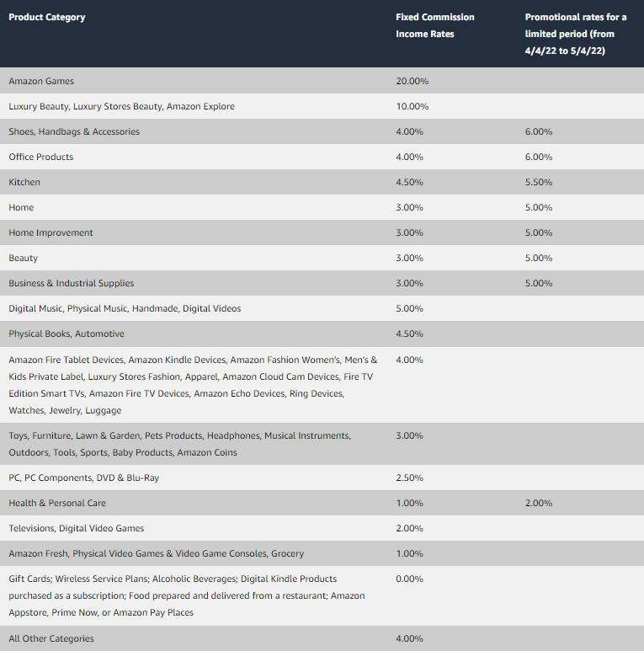Click the 3.00% rate for Toys, Furniture
This screenshot has height=651, width=644.
coord(409,435)
